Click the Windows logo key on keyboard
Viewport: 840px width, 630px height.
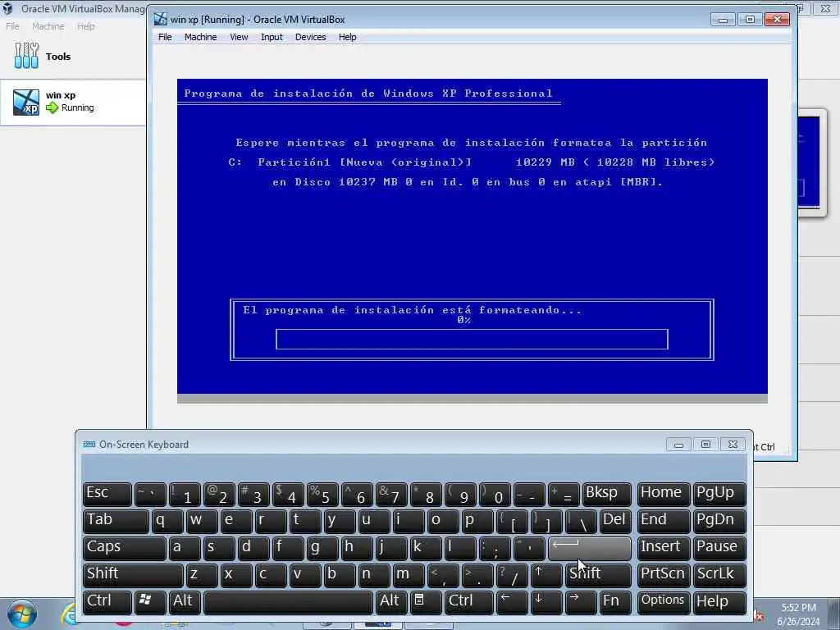(150, 601)
